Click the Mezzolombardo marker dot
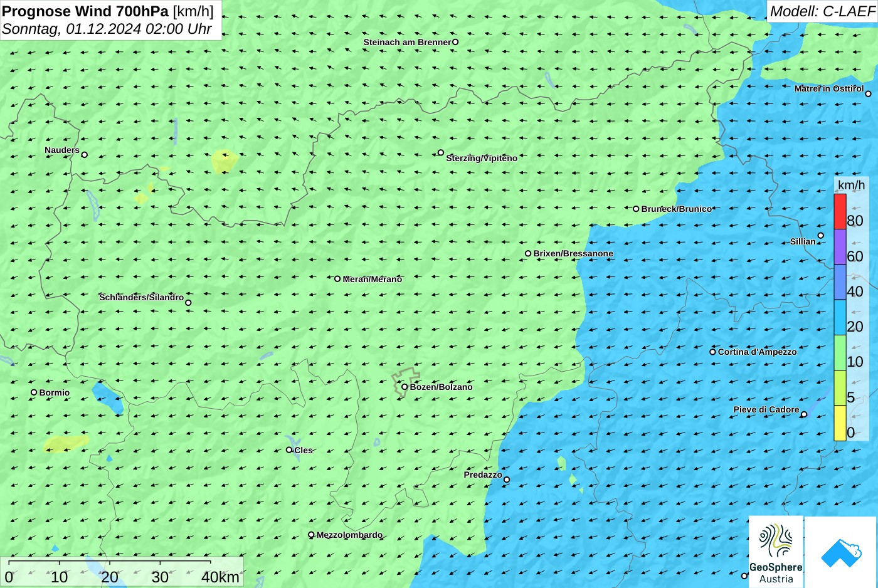Viewport: 878px width, 588px height. pyautogui.click(x=311, y=535)
